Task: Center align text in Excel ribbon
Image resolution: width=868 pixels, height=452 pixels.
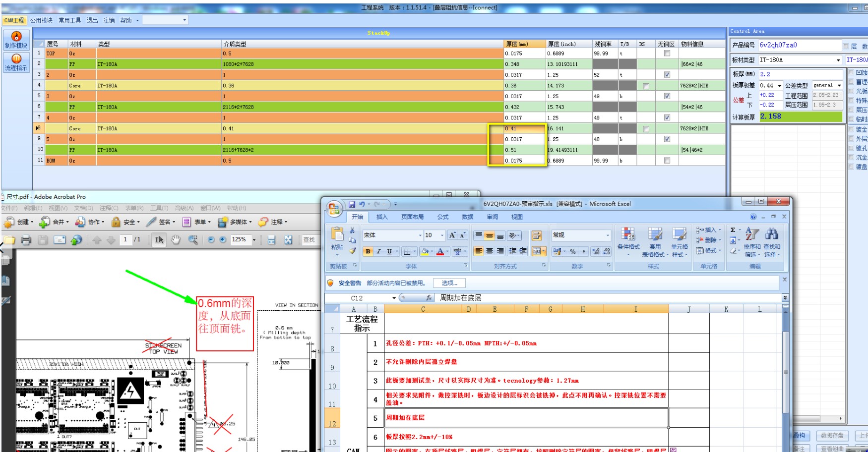Action: (489, 251)
